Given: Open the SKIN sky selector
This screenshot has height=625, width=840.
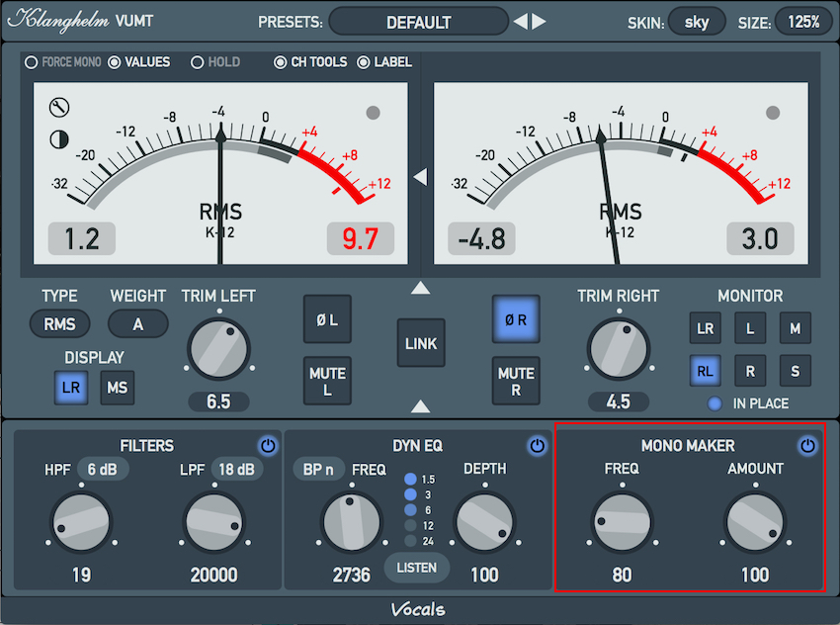Looking at the screenshot, I should pyautogui.click(x=697, y=22).
